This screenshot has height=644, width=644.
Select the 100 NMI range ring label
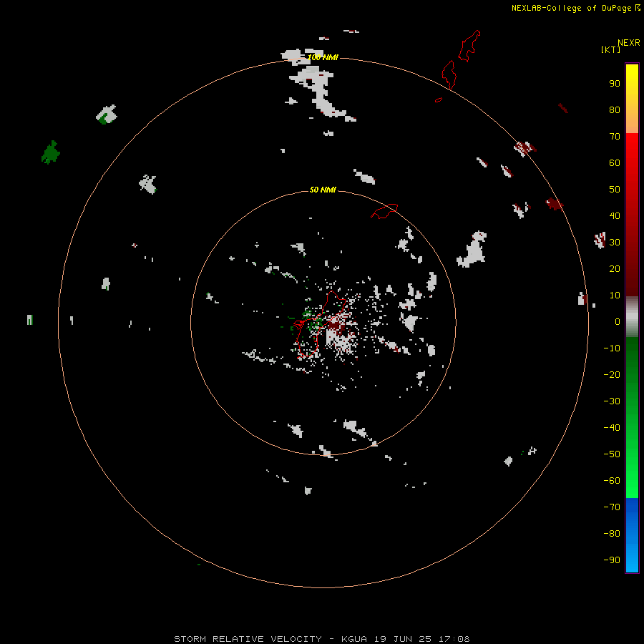pos(323,57)
